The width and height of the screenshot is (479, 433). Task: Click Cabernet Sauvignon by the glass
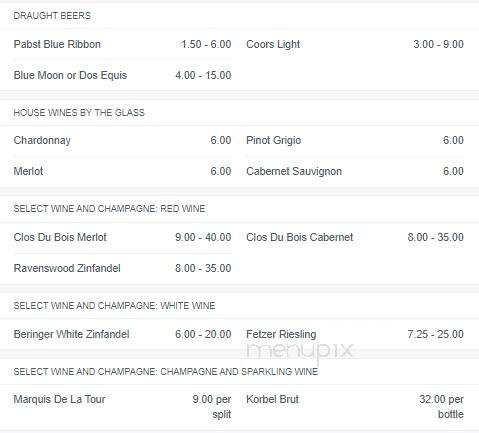coord(294,171)
